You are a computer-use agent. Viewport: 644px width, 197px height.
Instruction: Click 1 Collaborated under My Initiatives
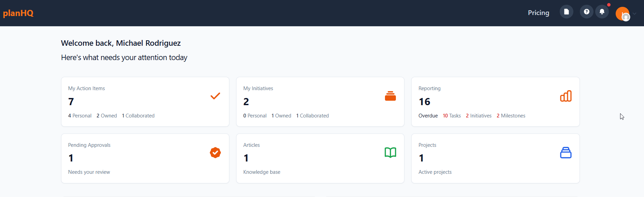pos(312,116)
